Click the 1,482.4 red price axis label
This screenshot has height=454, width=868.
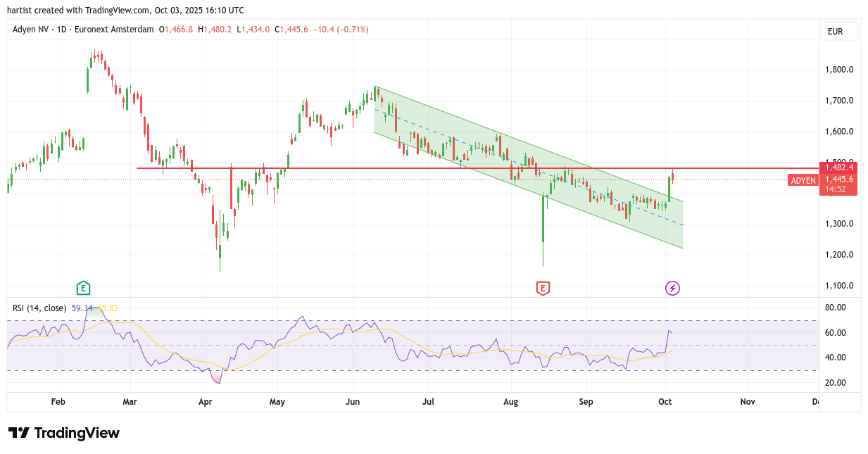pos(838,168)
